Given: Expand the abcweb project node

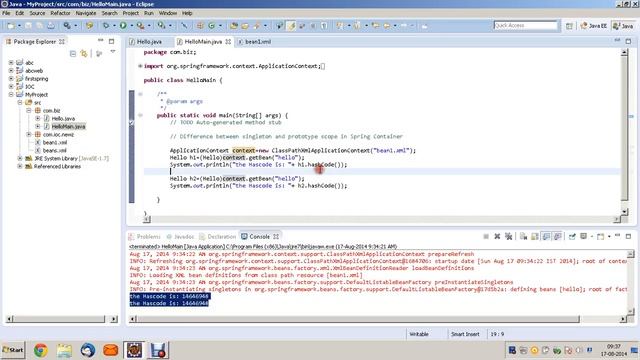Looking at the screenshot, I should coord(11,71).
